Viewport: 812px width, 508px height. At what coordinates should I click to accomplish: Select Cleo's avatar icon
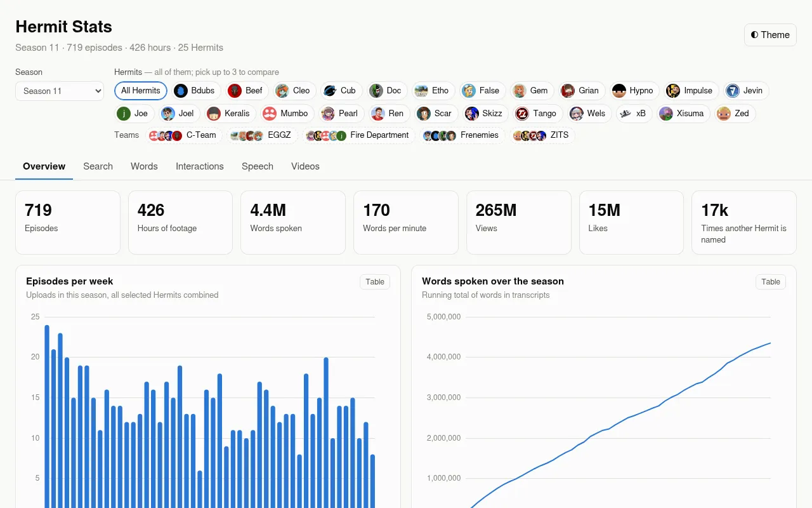tap(282, 91)
